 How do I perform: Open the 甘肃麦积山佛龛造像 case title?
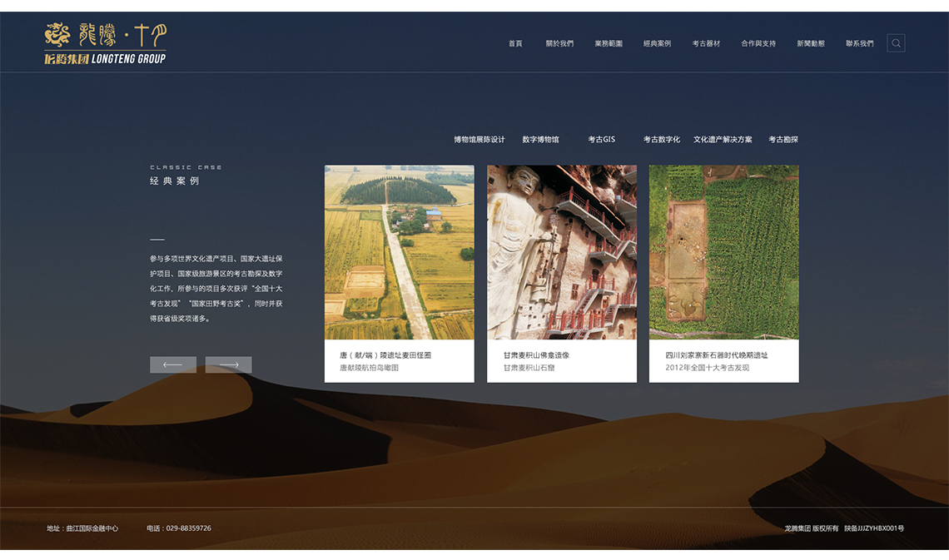pyautogui.click(x=536, y=355)
